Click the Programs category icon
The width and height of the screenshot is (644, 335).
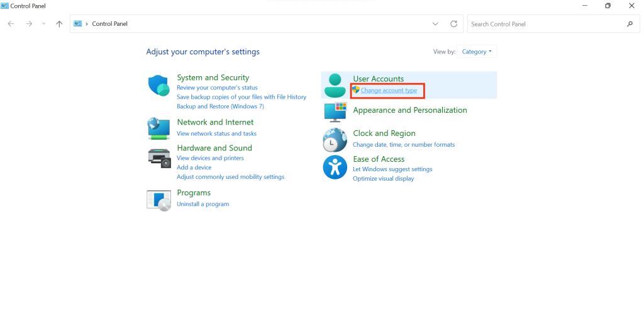158,200
